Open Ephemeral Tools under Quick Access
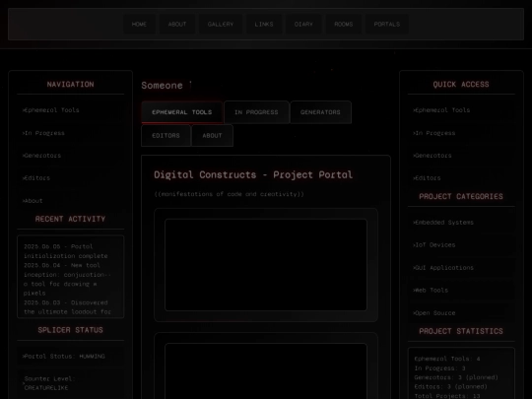 (461, 110)
